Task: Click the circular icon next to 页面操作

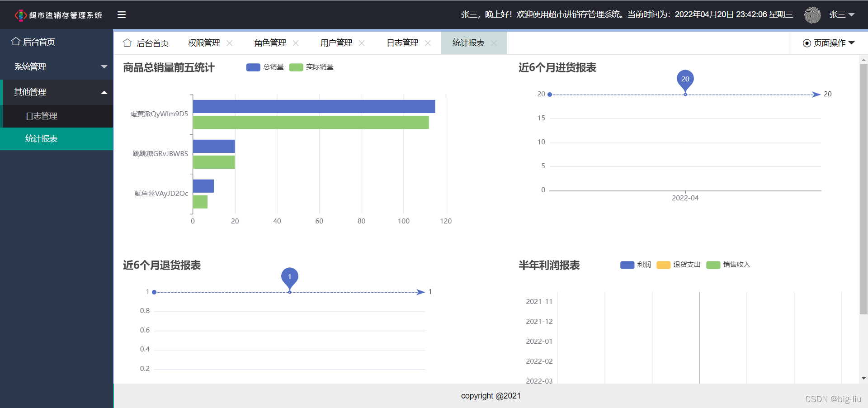Action: pos(807,43)
